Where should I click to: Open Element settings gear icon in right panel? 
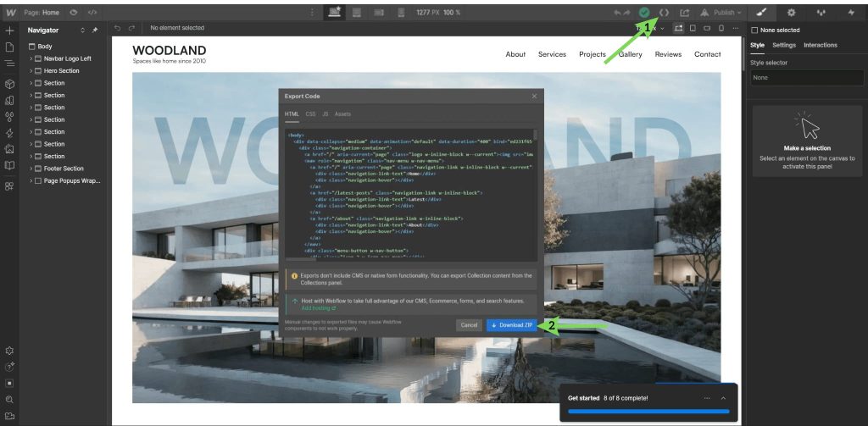click(x=791, y=12)
